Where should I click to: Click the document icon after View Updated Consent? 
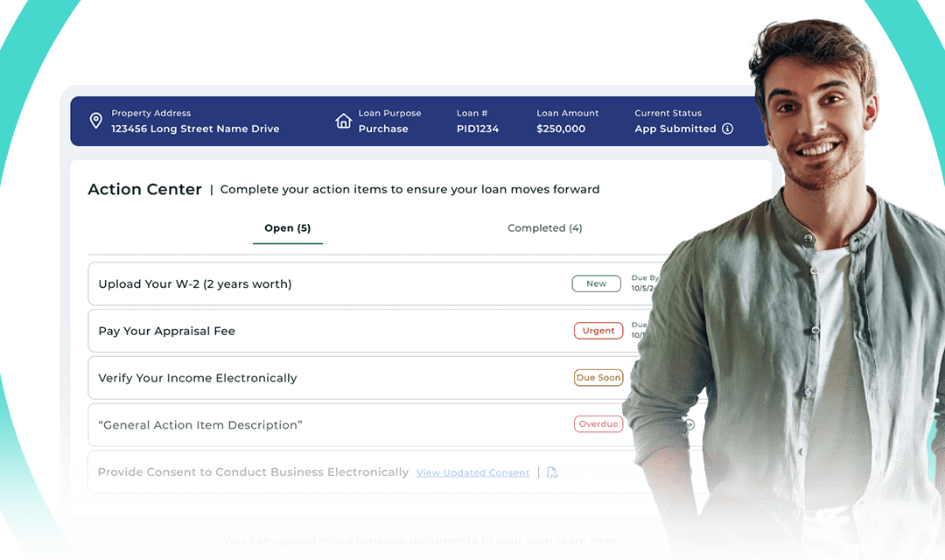552,472
